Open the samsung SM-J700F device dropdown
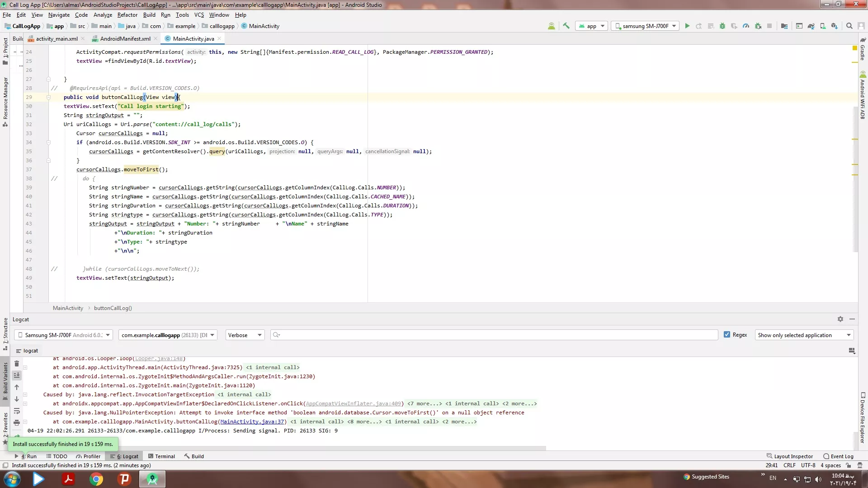The image size is (868, 488). 646,26
